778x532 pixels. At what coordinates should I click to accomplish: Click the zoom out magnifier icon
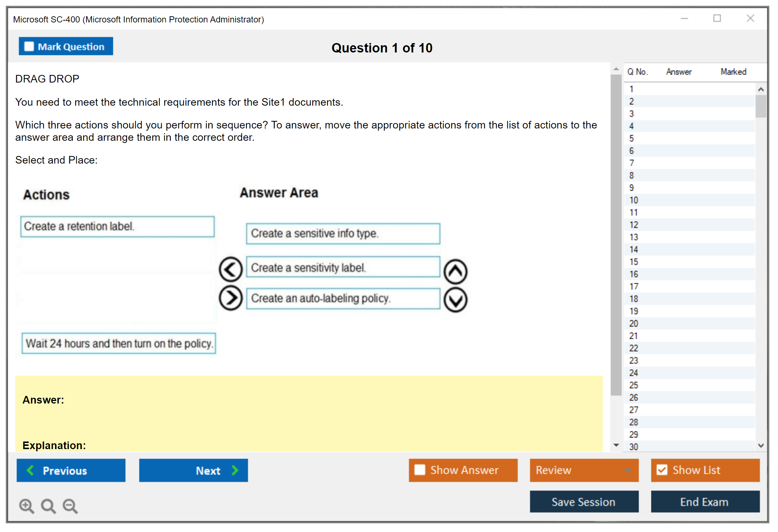tap(70, 506)
